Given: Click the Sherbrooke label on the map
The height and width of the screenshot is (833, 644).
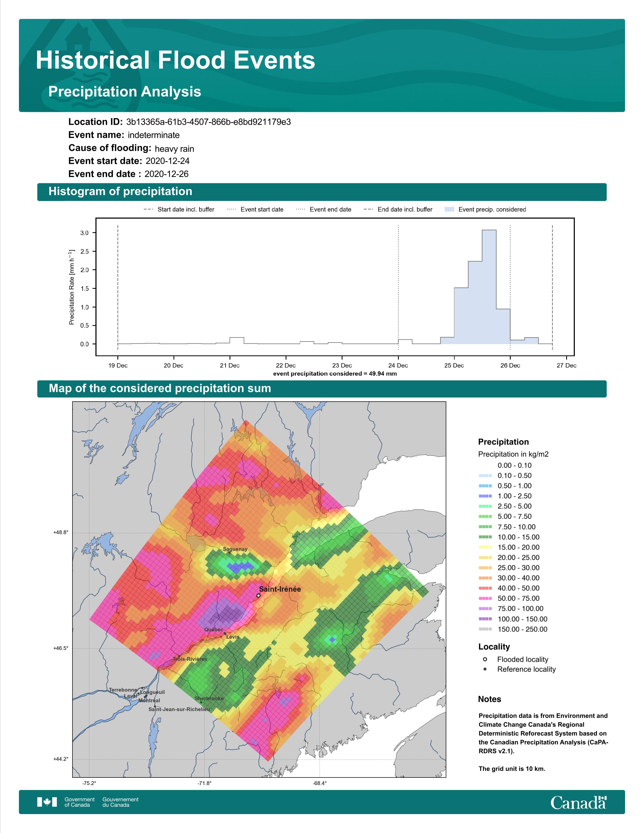Looking at the screenshot, I should 209,698.
